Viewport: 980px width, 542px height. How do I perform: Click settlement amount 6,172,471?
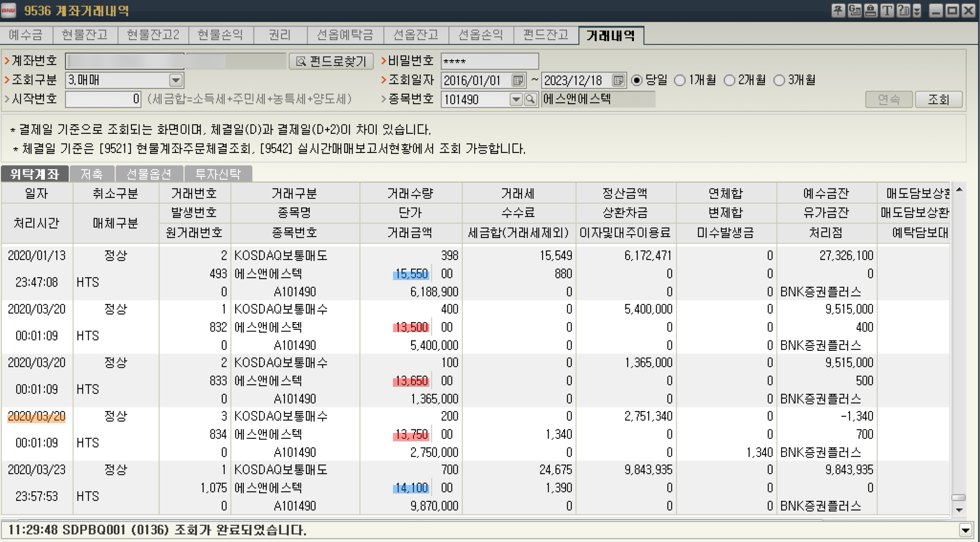click(648, 255)
